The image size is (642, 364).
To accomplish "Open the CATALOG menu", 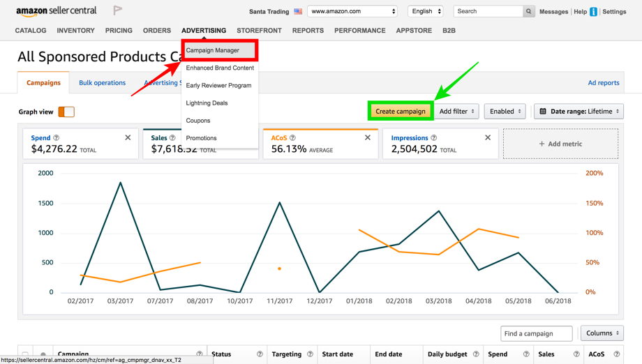I will pos(31,31).
